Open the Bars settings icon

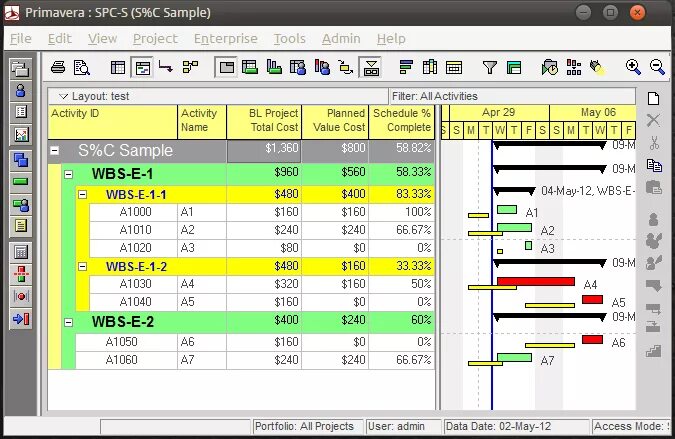click(x=406, y=67)
